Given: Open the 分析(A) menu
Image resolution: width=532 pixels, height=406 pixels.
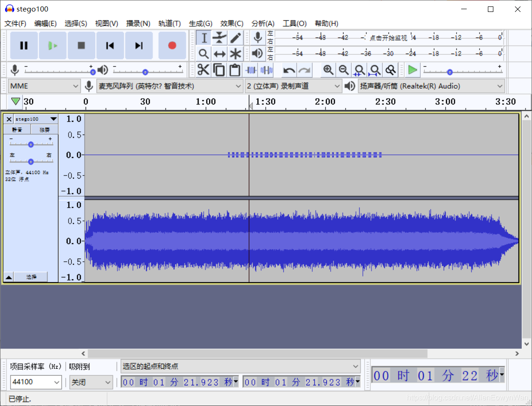Looking at the screenshot, I should (x=263, y=23).
